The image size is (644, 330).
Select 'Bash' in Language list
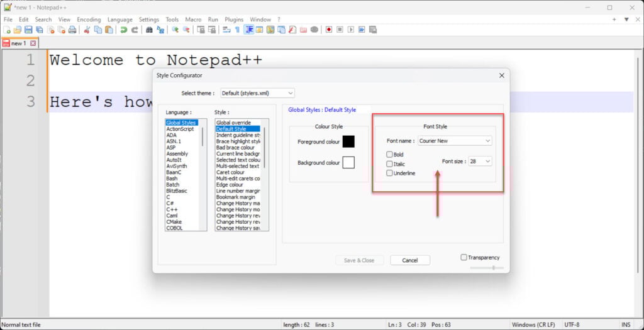point(172,179)
